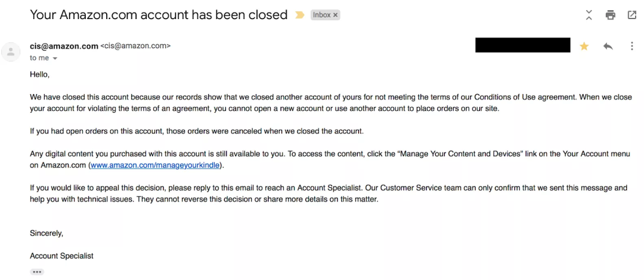The height and width of the screenshot is (280, 644).
Task: Reply using the reply arrow icon
Action: tap(608, 46)
